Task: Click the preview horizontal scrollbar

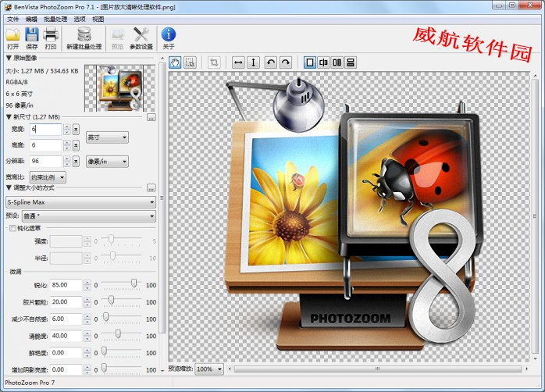Action: pyautogui.click(x=378, y=369)
